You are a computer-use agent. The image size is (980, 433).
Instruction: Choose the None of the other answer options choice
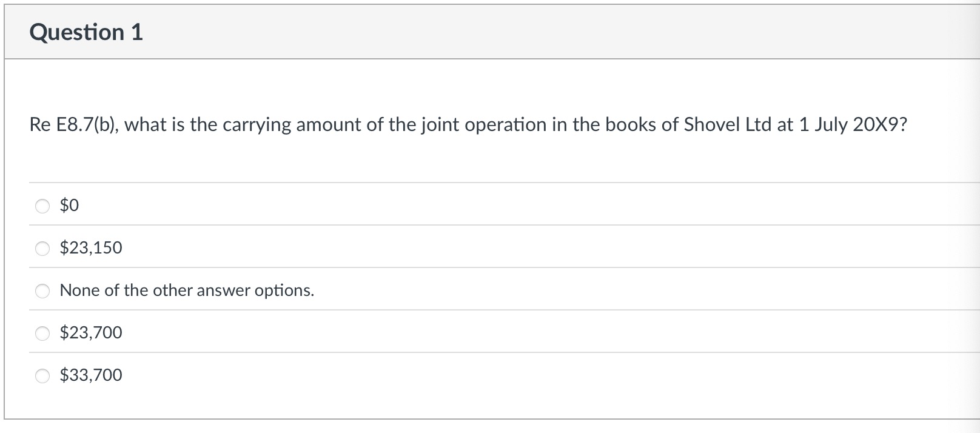[x=42, y=290]
